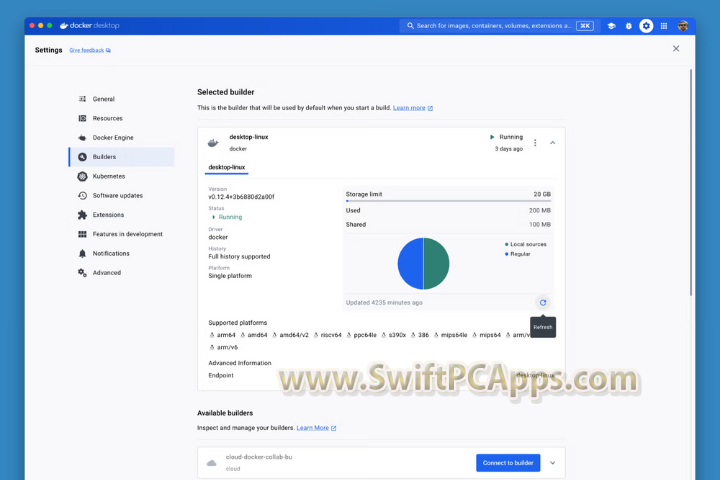Click the s390x supported platform
This screenshot has width=720, height=480.
point(394,335)
